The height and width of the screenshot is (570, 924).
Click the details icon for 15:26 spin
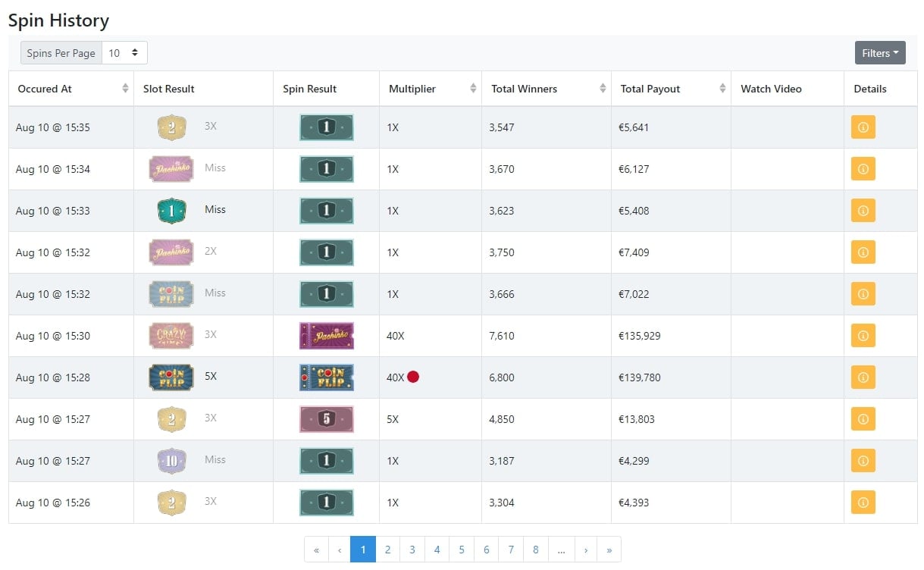[x=863, y=503]
